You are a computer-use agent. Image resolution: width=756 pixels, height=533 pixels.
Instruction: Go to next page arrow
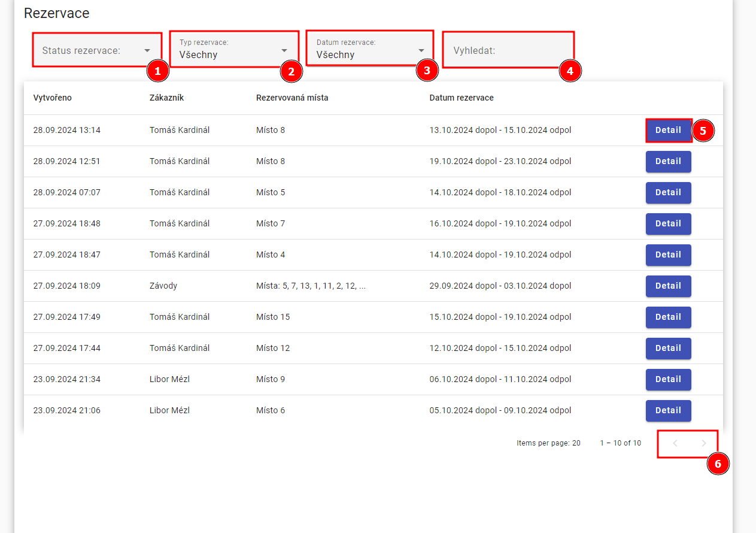[x=704, y=443]
